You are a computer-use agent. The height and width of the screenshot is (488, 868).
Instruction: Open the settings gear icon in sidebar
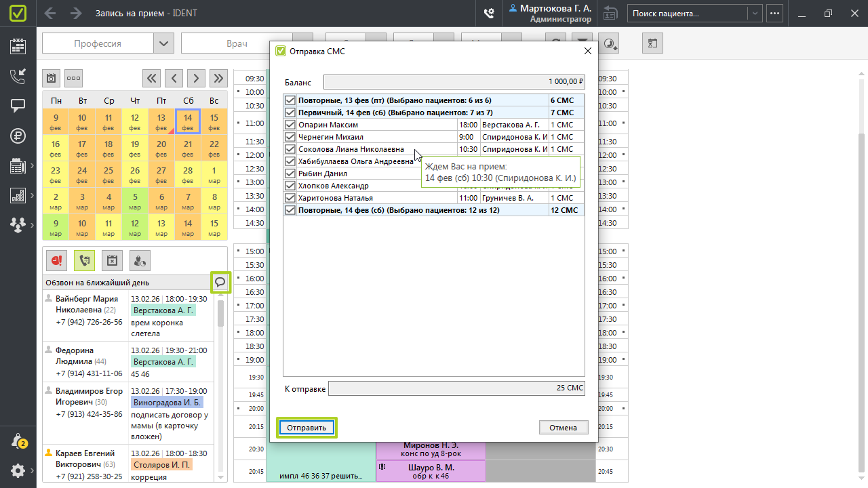click(x=18, y=470)
